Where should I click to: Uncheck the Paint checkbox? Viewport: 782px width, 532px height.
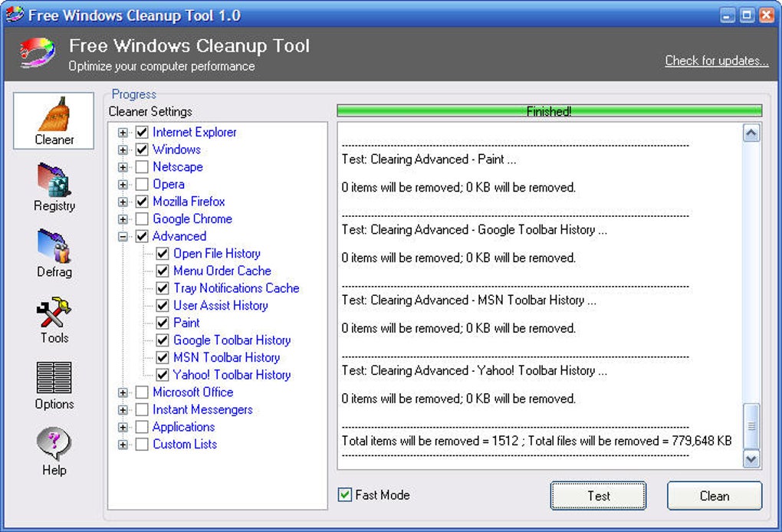163,323
